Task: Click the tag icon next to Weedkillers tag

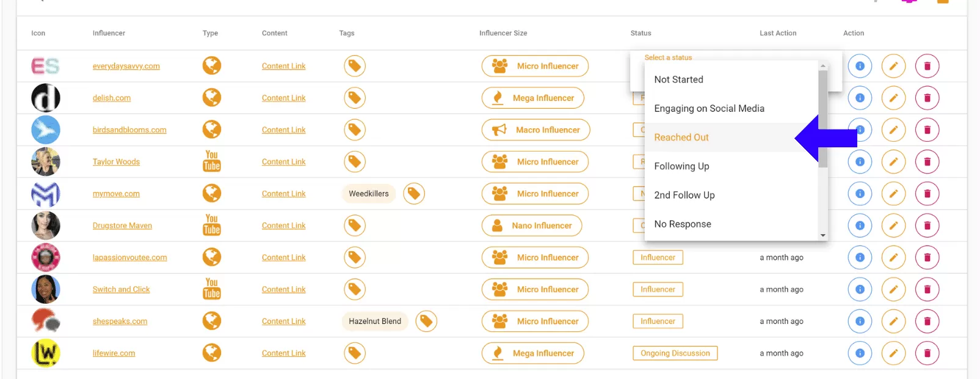Action: (414, 194)
